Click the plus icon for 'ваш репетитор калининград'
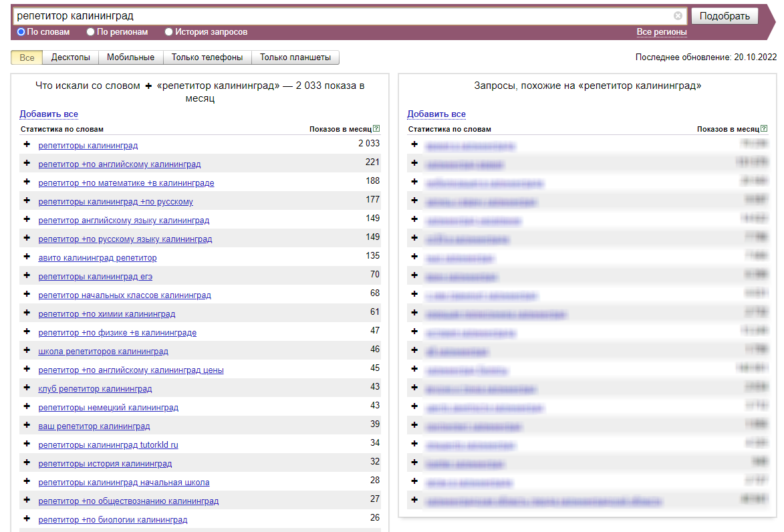This screenshot has height=532, width=784. click(x=27, y=425)
